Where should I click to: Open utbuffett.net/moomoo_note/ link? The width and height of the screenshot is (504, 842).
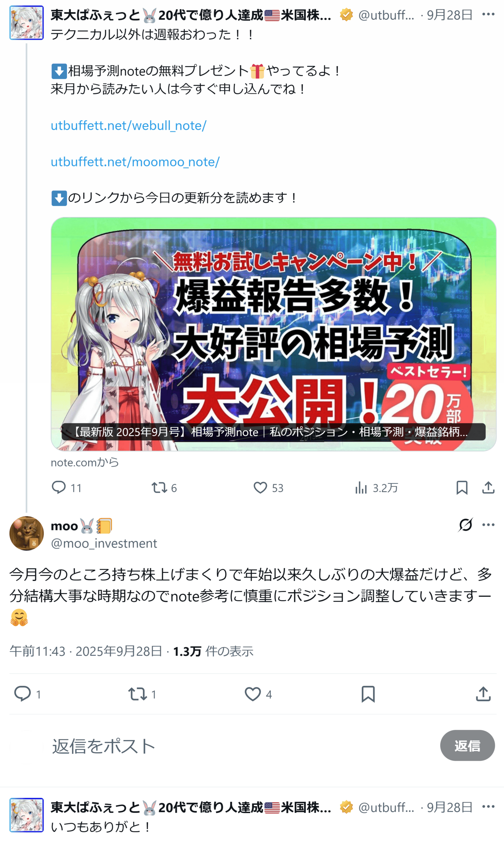tap(135, 162)
